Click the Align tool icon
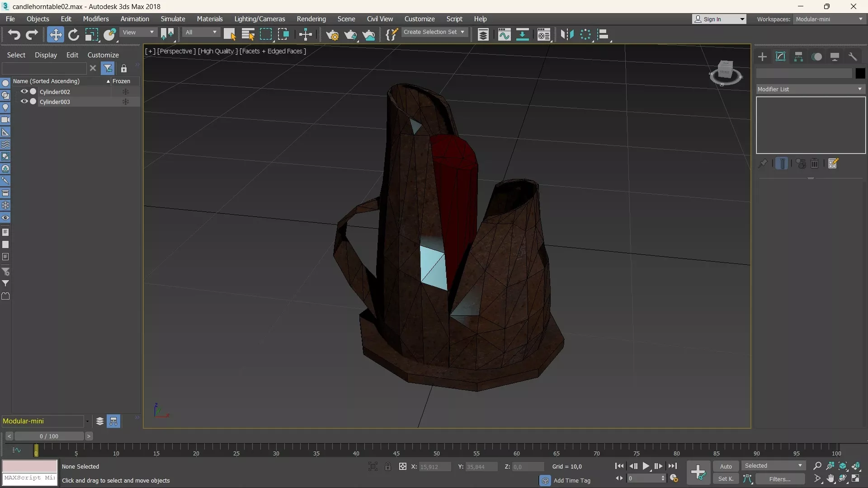This screenshot has height=488, width=868. click(603, 35)
